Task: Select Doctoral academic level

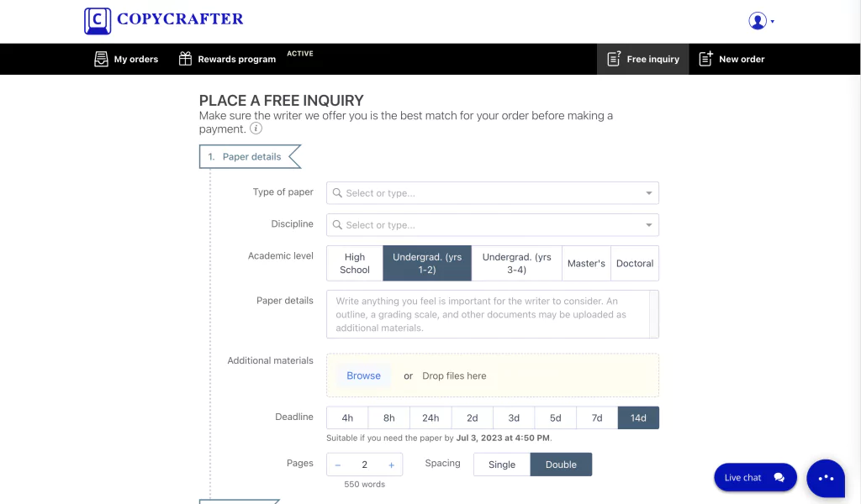Action: pyautogui.click(x=635, y=263)
